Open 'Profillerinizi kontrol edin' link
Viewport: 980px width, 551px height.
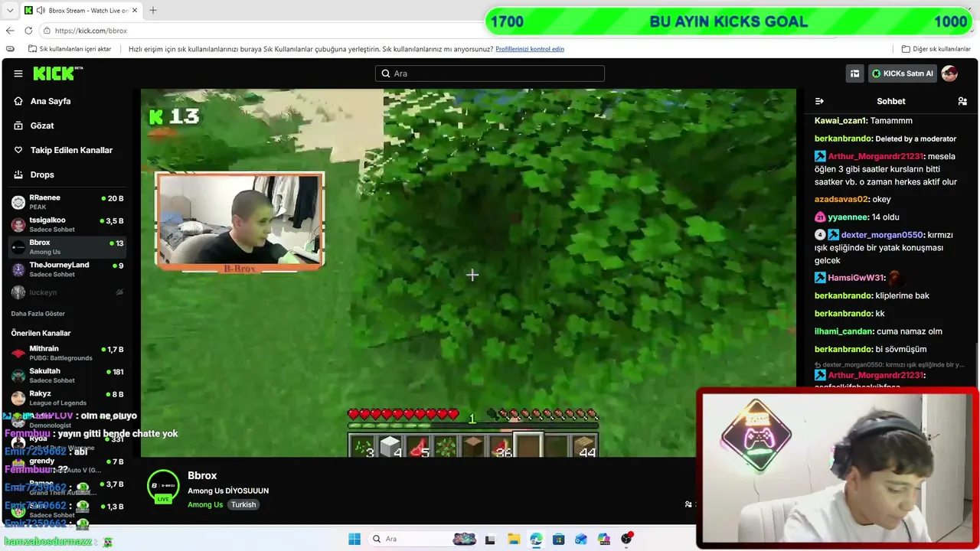[530, 49]
